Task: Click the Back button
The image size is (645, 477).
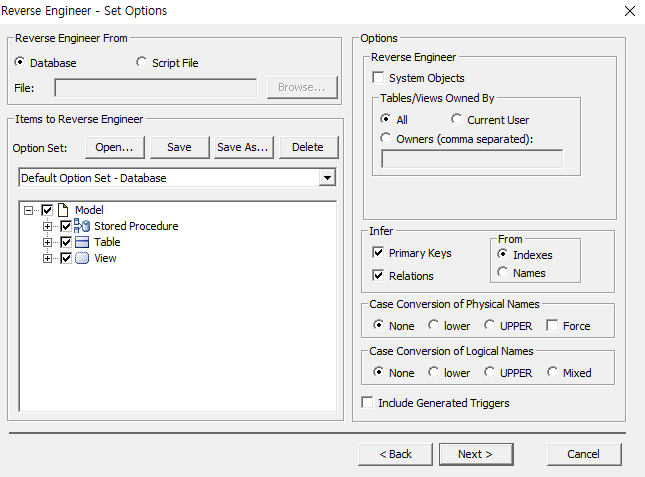Action: click(395, 454)
